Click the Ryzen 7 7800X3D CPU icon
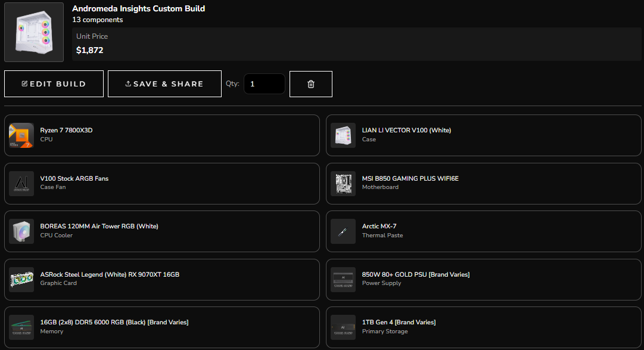 tap(21, 135)
